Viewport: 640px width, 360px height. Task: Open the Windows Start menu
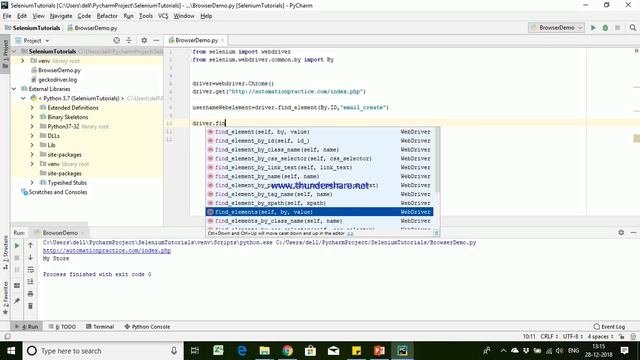11,351
